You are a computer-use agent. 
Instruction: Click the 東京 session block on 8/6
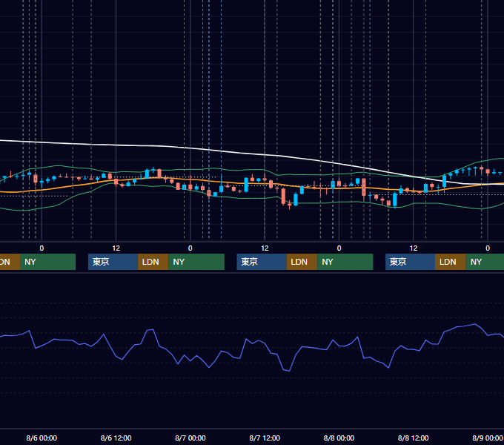tap(113, 262)
